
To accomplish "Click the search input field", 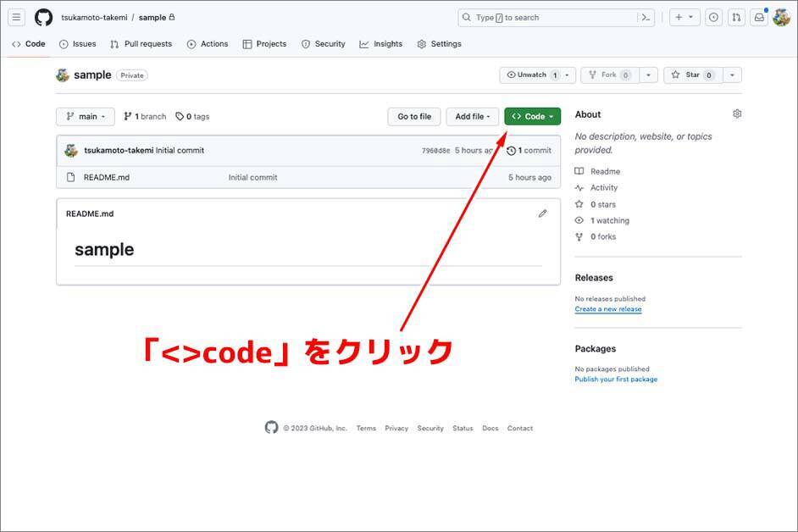I will click(x=551, y=17).
